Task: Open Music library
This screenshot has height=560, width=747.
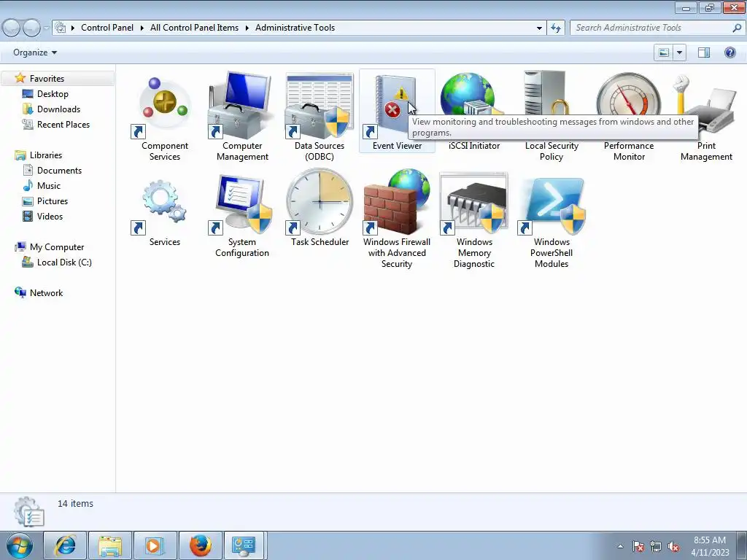Action: (49, 186)
